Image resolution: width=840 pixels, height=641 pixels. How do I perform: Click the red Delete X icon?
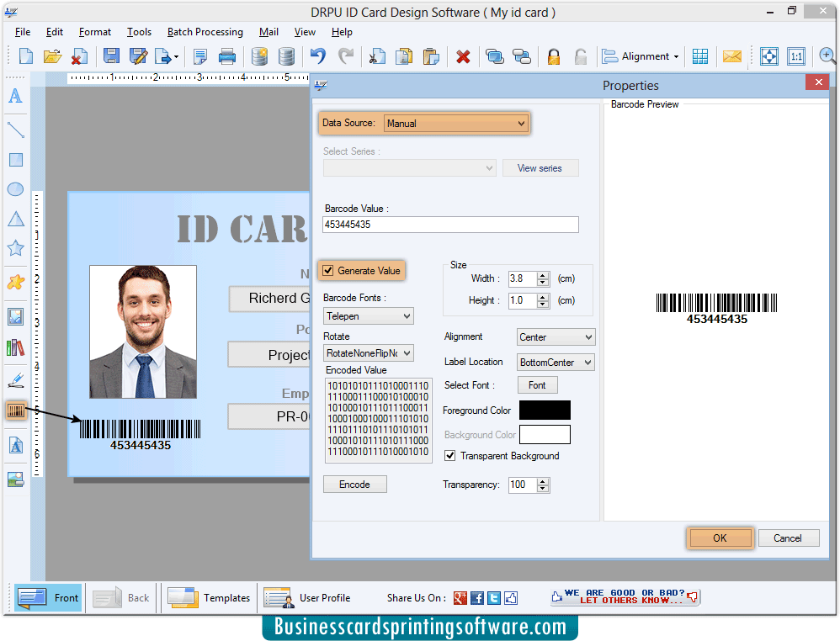[464, 56]
